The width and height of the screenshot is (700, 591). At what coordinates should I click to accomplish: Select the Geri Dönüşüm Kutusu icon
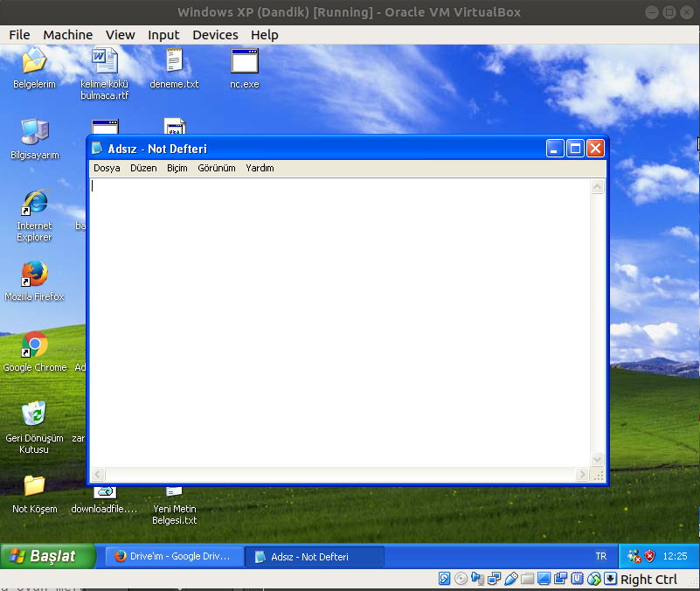(x=34, y=414)
